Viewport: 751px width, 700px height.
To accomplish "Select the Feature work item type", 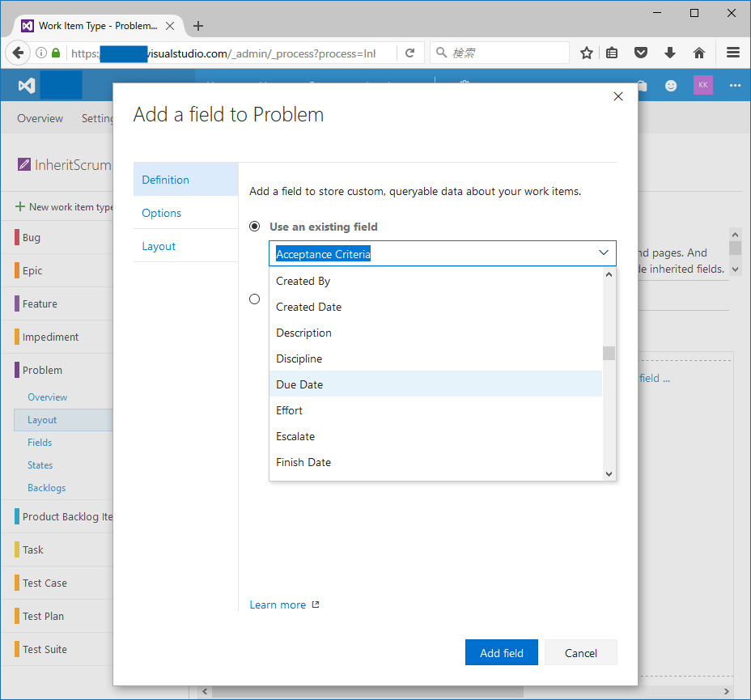I will (x=57, y=303).
